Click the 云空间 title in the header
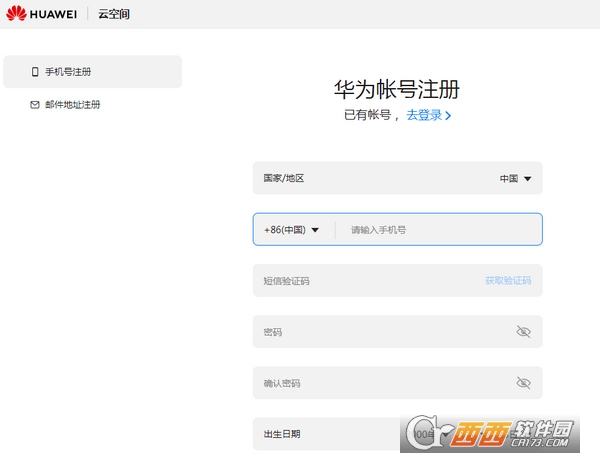Image resolution: width=600 pixels, height=463 pixels. (x=113, y=14)
